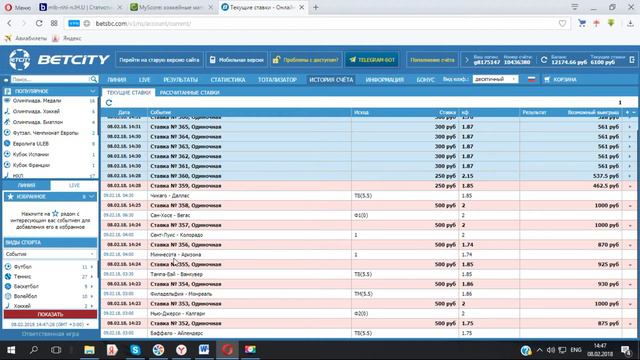Click the browser back arrow
Image resolution: width=640 pixels, height=360 pixels.
(9, 23)
